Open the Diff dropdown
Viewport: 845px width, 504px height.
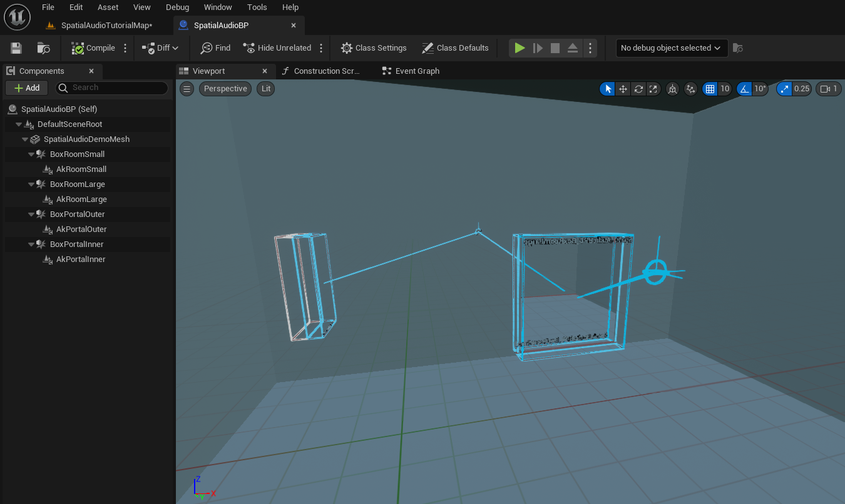[x=160, y=48]
